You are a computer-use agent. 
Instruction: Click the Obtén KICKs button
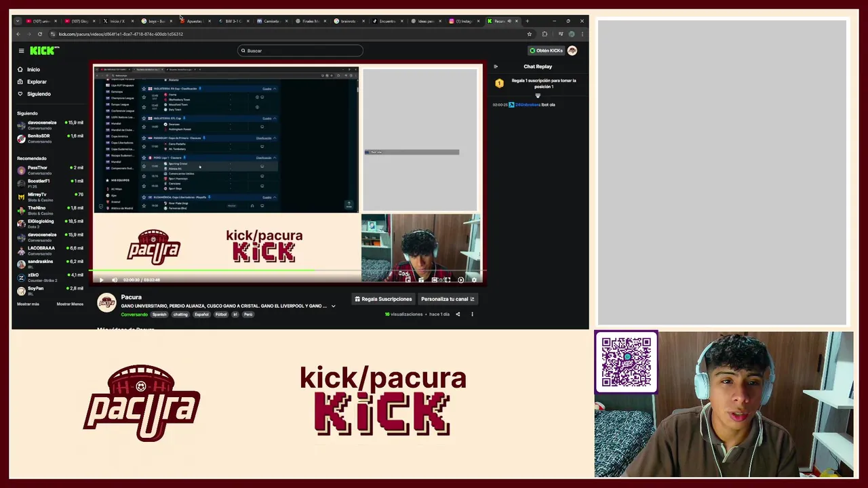point(546,51)
